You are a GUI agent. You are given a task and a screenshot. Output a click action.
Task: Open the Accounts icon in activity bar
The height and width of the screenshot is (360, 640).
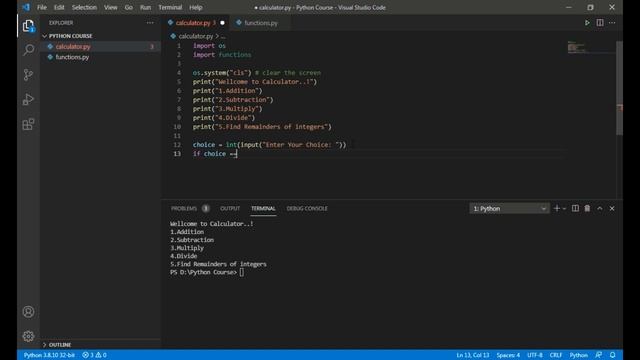tap(28, 312)
